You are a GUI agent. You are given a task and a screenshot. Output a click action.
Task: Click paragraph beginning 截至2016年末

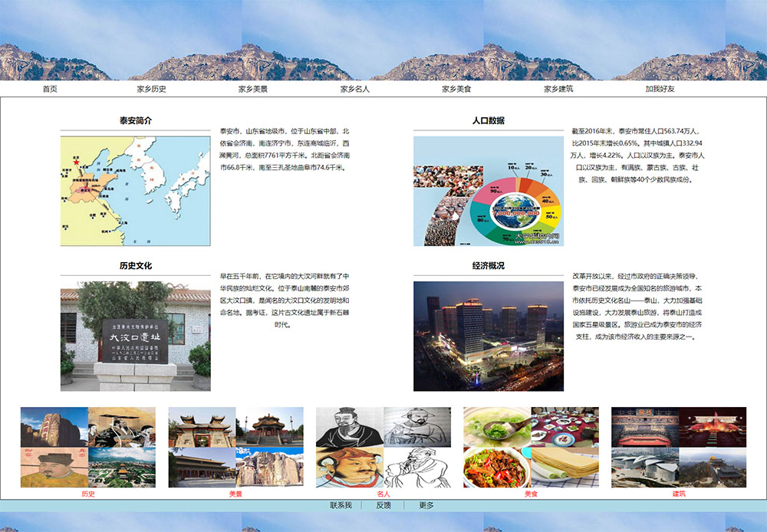click(637, 155)
